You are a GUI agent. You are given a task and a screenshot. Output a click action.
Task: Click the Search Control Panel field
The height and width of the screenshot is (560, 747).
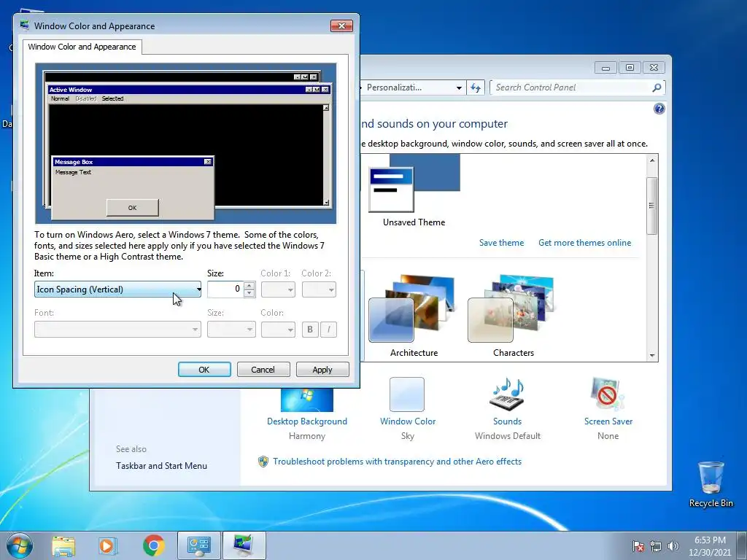(572, 87)
